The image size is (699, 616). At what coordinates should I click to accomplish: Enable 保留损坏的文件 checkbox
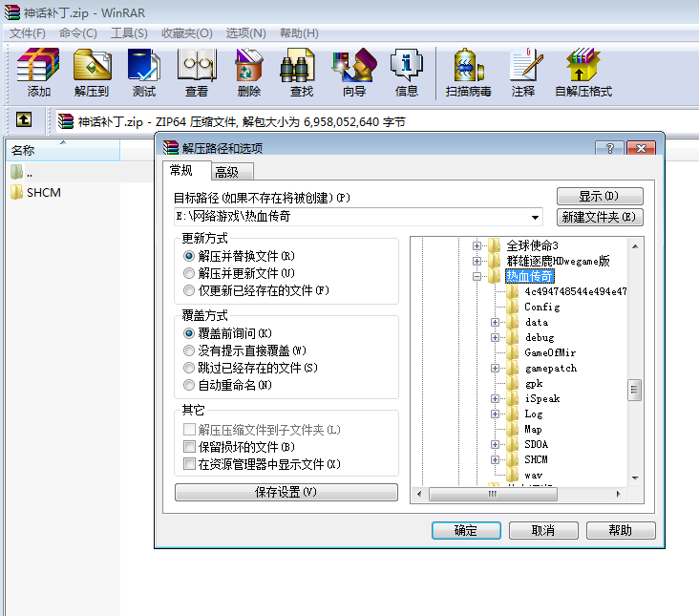[x=188, y=447]
